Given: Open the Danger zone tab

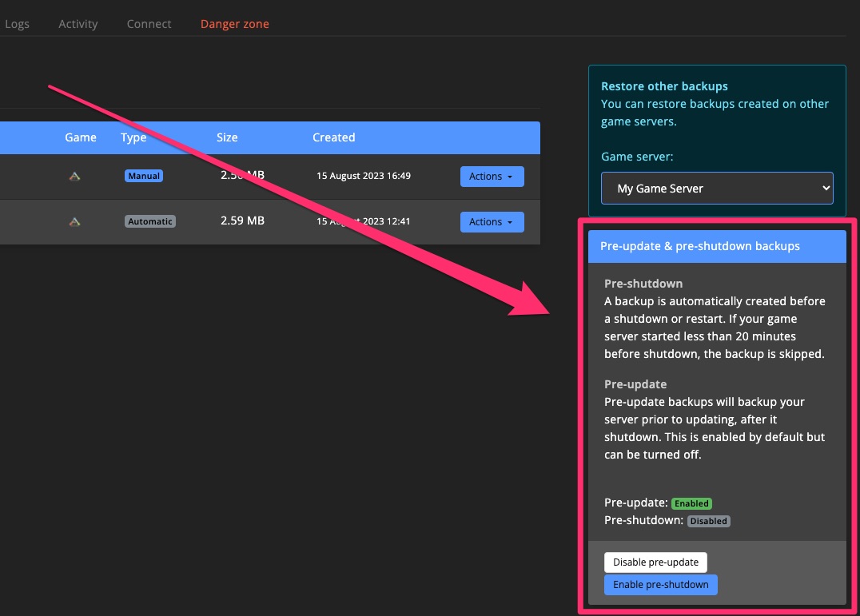Looking at the screenshot, I should 234,23.
